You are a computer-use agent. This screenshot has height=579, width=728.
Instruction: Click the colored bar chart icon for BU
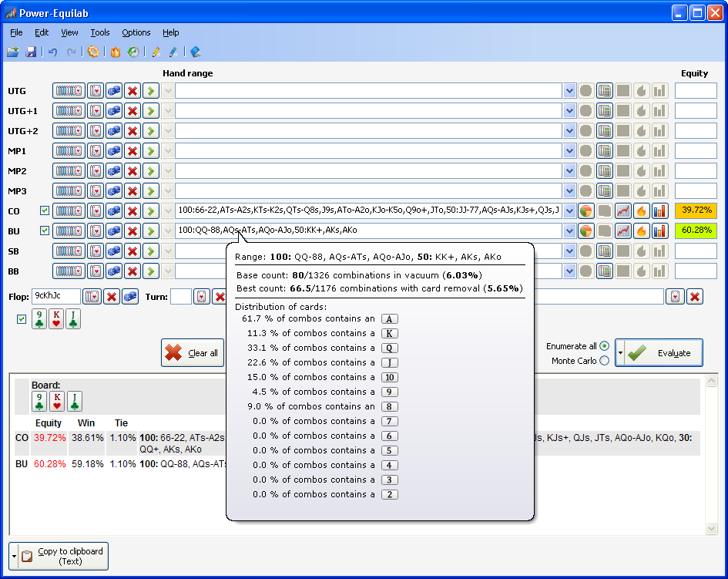(659, 231)
